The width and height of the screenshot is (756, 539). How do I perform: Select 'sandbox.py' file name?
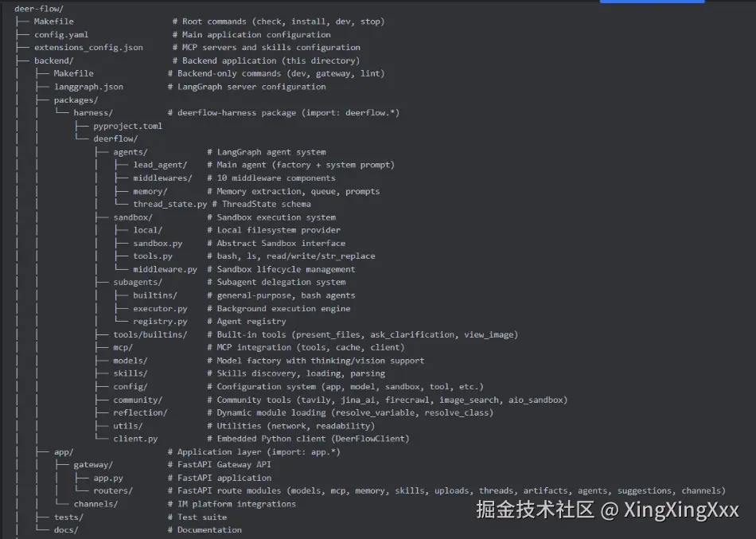(158, 243)
